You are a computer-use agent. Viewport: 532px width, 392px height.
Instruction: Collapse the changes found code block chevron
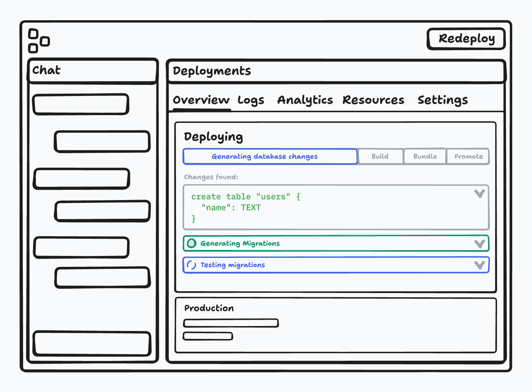point(479,194)
